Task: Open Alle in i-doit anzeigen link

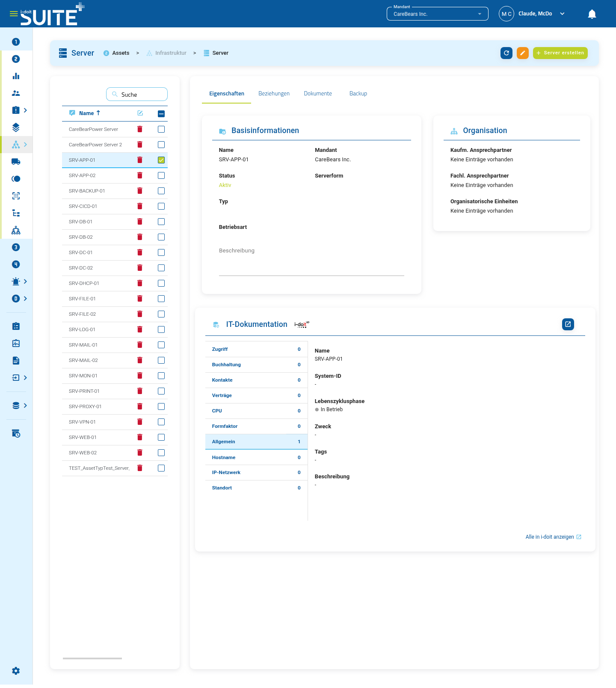Action: pos(553,537)
